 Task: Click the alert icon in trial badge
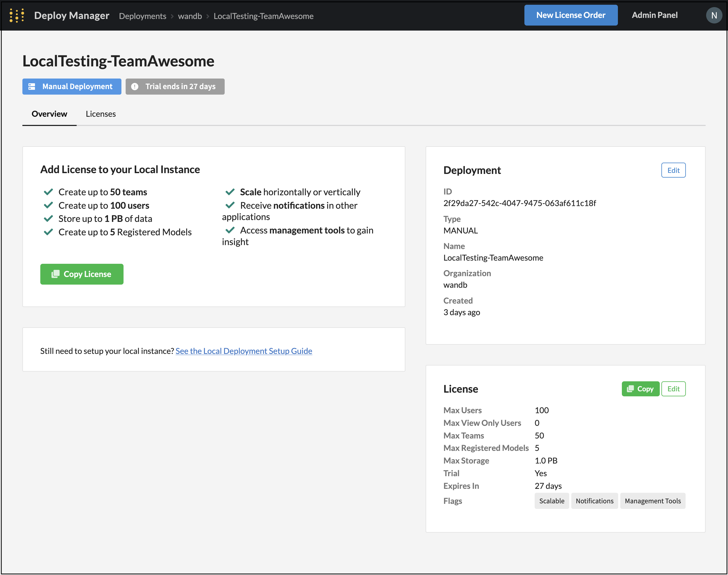tap(135, 86)
